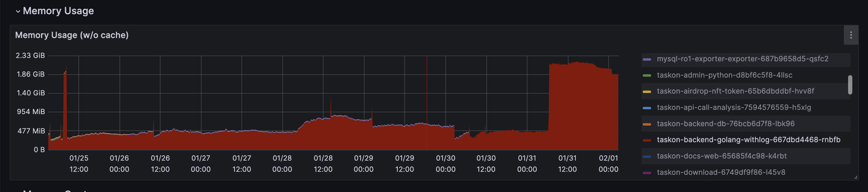Screen dimensions: 868x192
Task: Click the Memory Usage (w/o cache) panel title
Action: 72,35
